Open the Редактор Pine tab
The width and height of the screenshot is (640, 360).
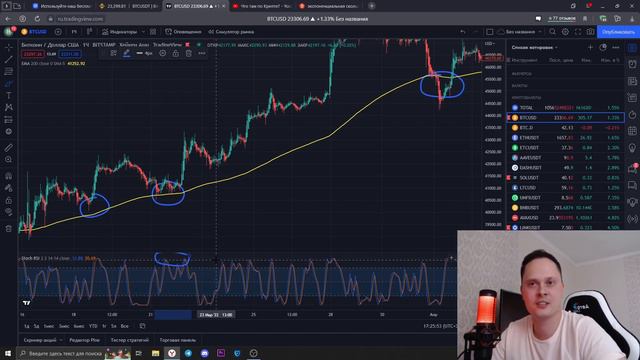84,340
